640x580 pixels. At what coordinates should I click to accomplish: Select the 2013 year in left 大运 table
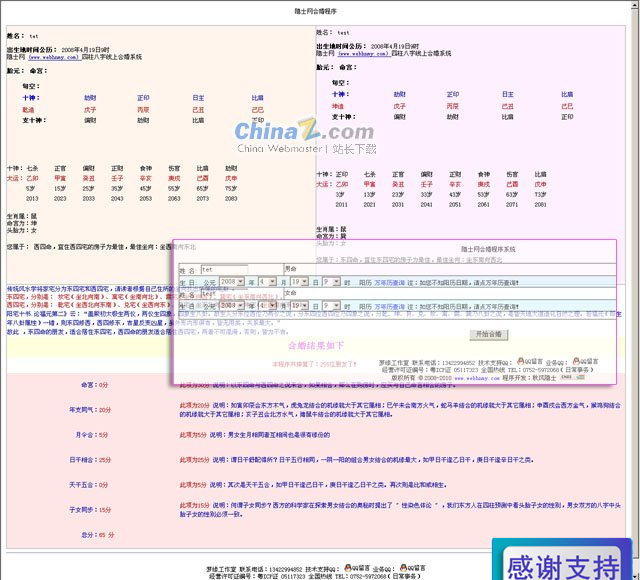pyautogui.click(x=32, y=199)
